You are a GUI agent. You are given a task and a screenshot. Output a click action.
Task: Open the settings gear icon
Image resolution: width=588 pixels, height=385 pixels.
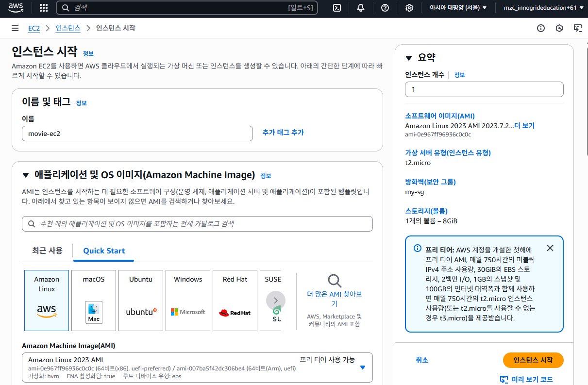tap(409, 8)
